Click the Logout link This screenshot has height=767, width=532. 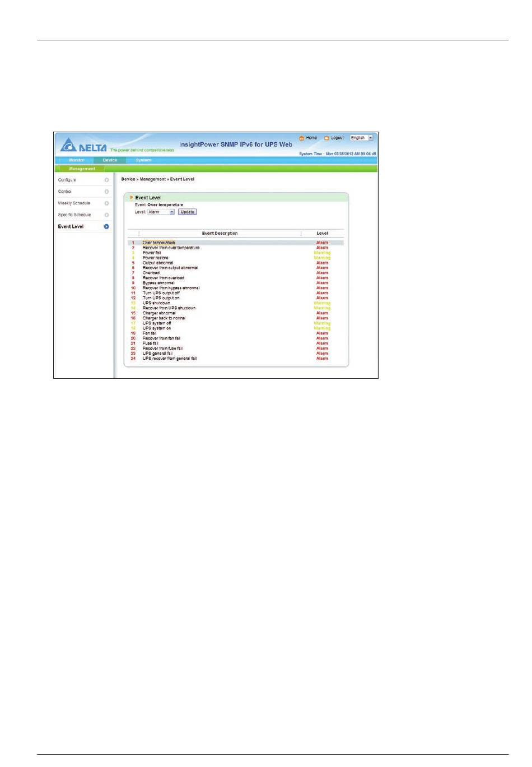point(337,138)
